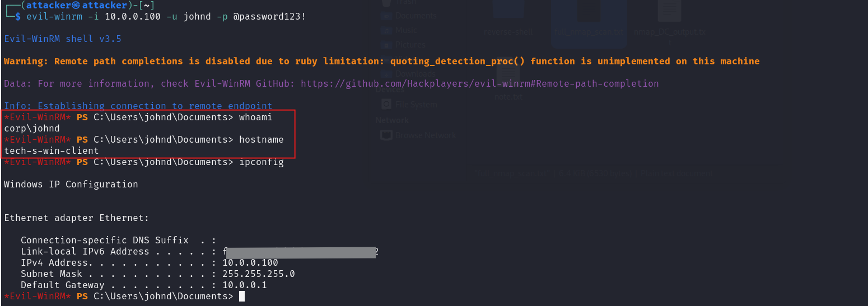Open the Pictures folder in the sidebar
The width and height of the screenshot is (868, 306).
pos(410,45)
